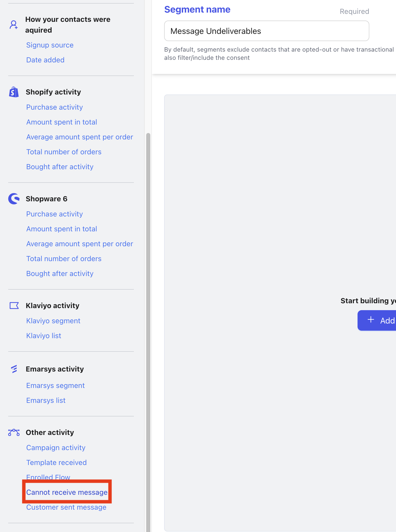Open the Emarsys list filter
Screen dimensions: 396x532
point(46,401)
